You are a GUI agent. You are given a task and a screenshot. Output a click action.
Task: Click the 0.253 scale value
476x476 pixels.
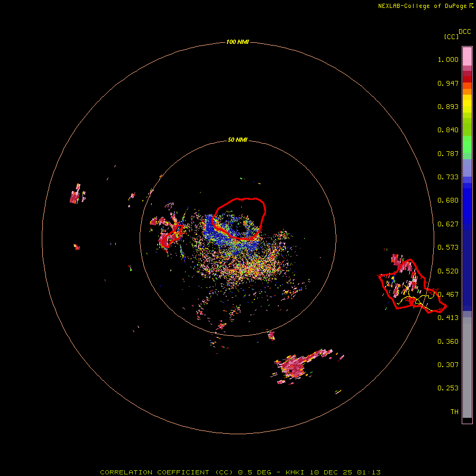[x=448, y=388]
